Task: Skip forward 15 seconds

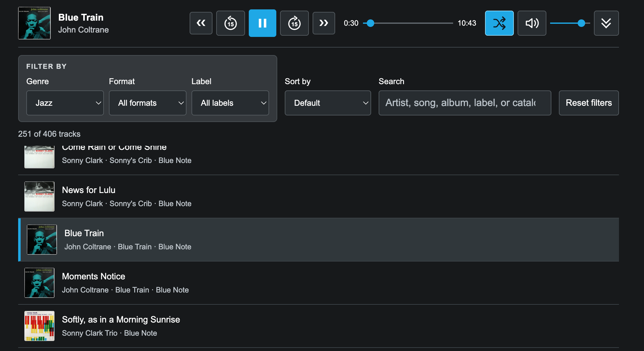Action: tap(294, 23)
